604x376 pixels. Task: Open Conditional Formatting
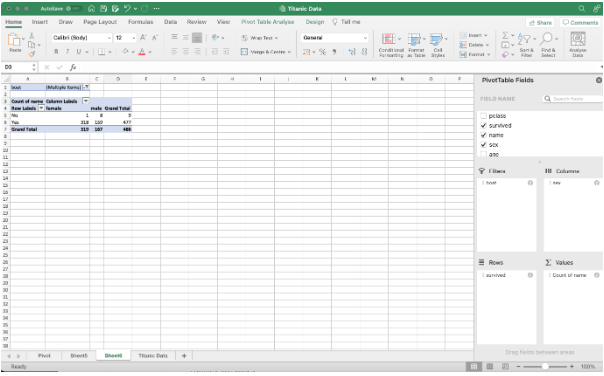coord(391,45)
